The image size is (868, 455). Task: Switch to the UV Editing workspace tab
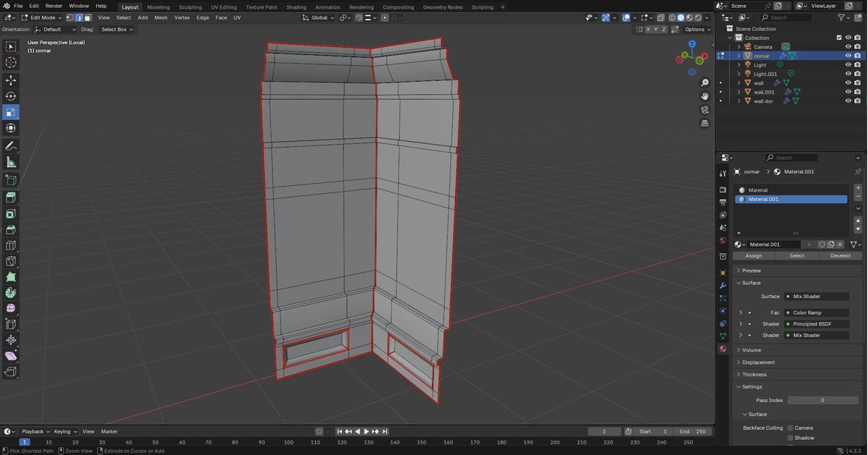pyautogui.click(x=224, y=7)
